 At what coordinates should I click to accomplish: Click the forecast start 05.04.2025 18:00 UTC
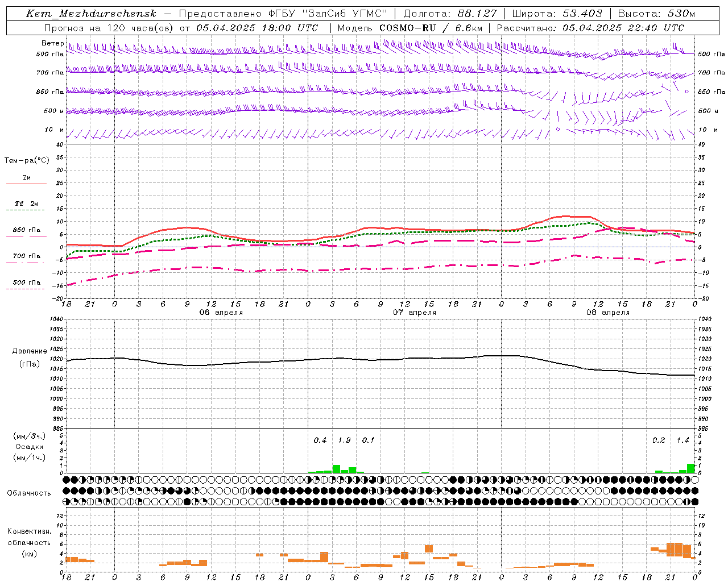(257, 28)
